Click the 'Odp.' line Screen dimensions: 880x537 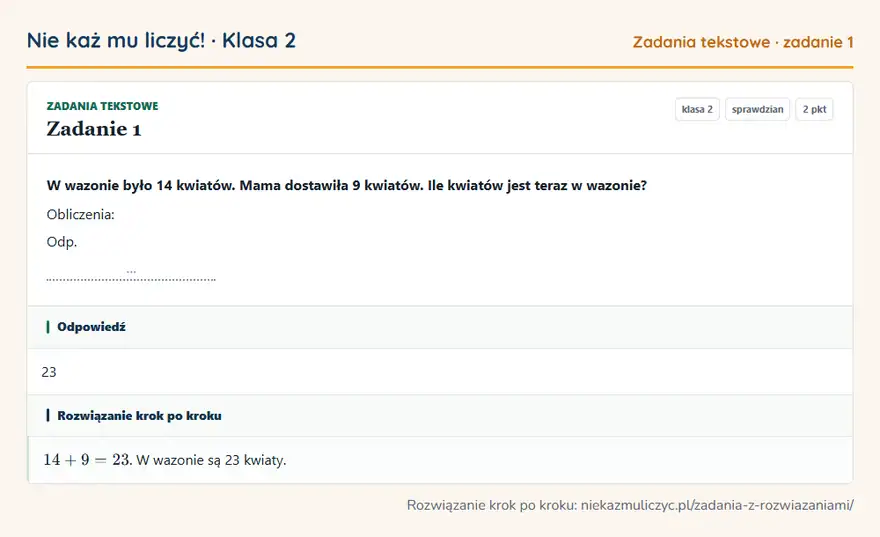(x=62, y=242)
